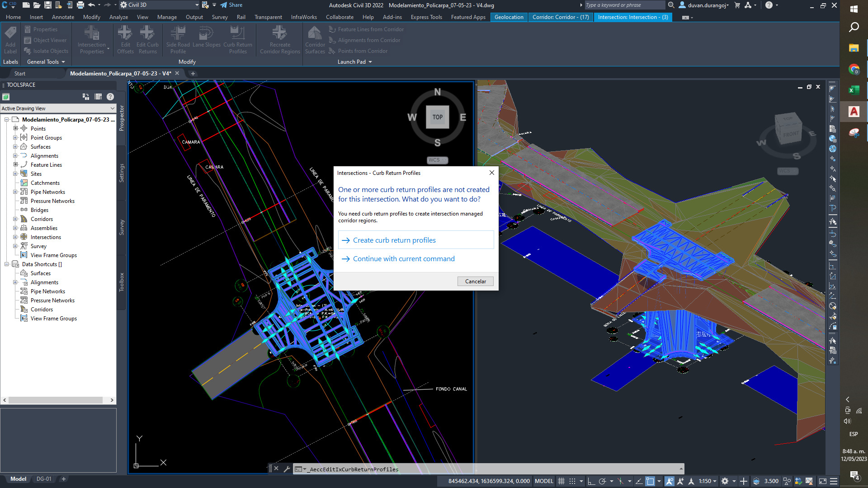Click Create curb return profiles option
868x488 pixels.
click(394, 240)
